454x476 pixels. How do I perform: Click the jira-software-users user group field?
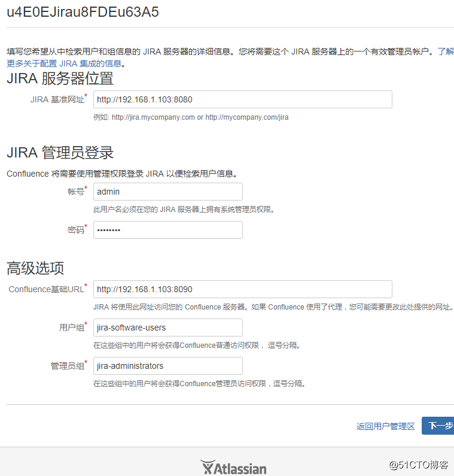[x=167, y=328]
